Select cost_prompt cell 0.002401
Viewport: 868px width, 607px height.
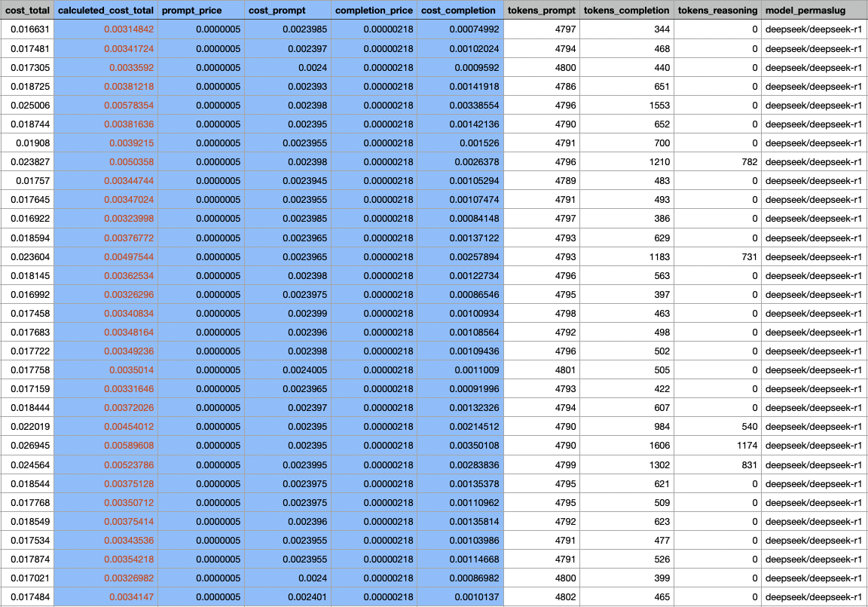tap(288, 597)
